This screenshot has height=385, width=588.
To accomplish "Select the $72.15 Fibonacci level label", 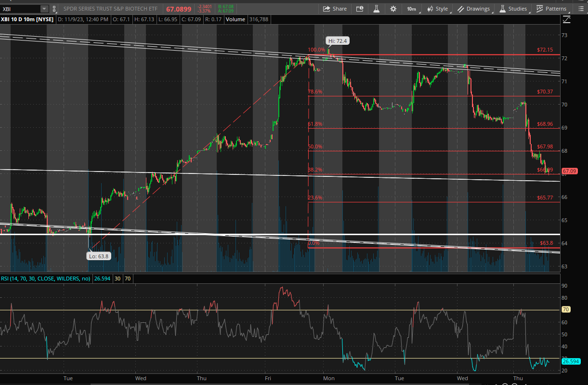I will [x=545, y=50].
